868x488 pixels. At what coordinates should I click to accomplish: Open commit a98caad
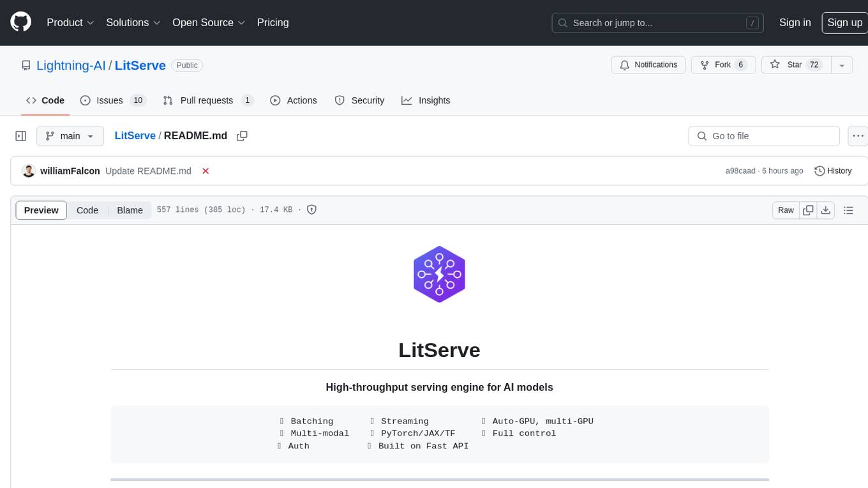coord(740,171)
